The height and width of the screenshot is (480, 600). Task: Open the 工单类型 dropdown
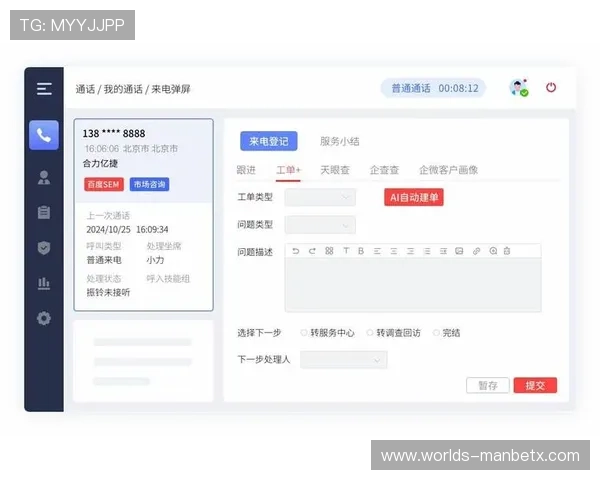[x=320, y=197]
